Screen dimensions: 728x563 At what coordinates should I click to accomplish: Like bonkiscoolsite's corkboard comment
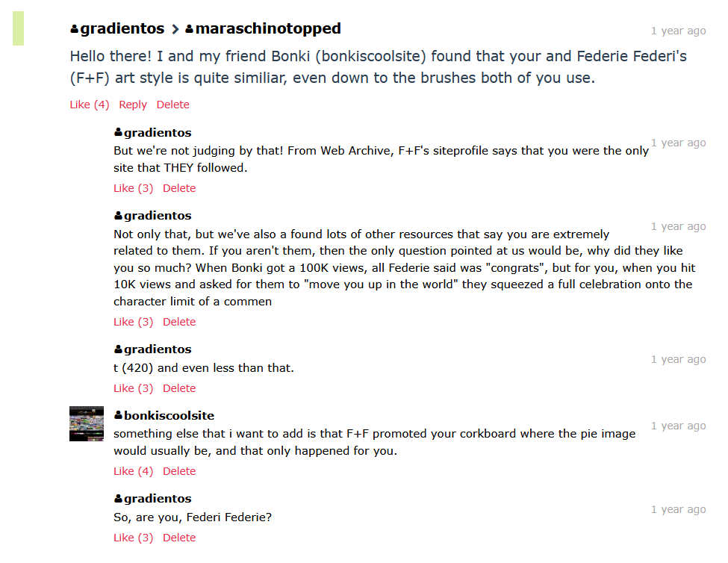[133, 471]
